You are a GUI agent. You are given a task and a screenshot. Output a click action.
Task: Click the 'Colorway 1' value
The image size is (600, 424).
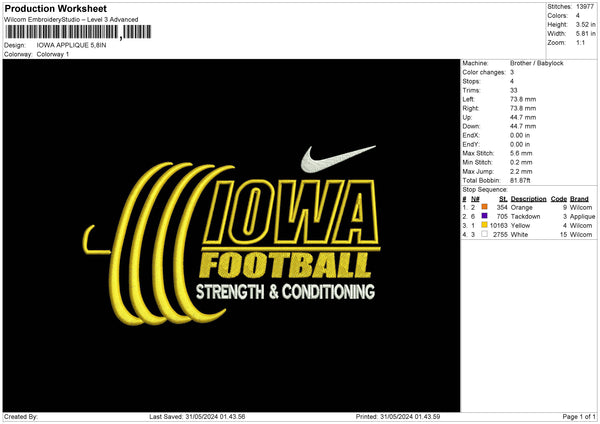point(53,54)
